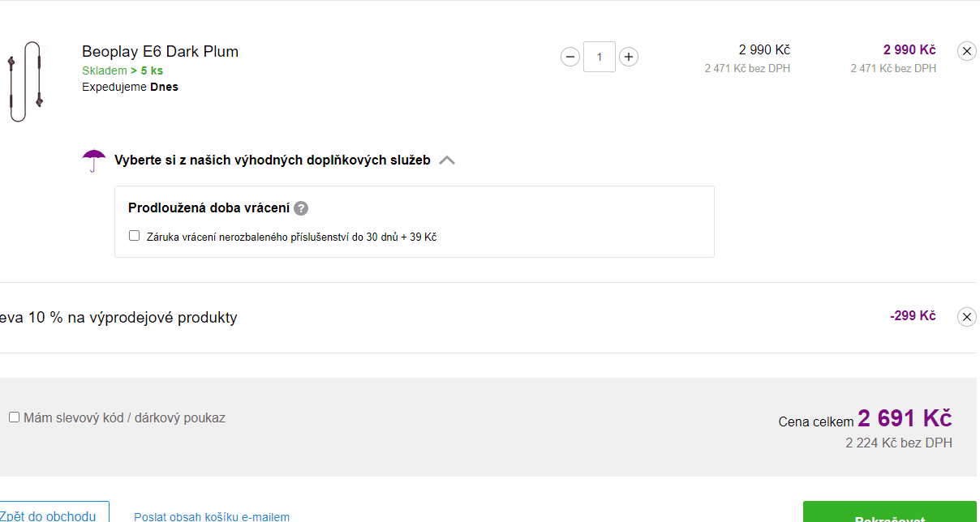Click the green Pokračovat button
Screen dimensions: 980x522
890,512
